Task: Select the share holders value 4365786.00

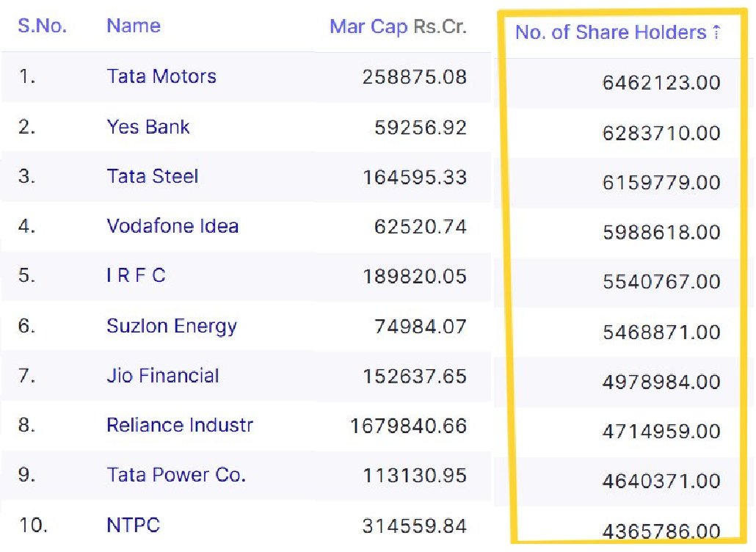Action: click(661, 531)
